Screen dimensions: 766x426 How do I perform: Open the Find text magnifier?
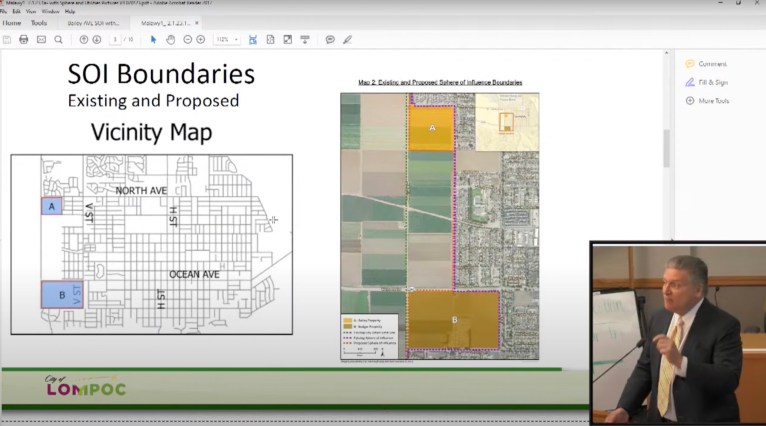[58, 39]
